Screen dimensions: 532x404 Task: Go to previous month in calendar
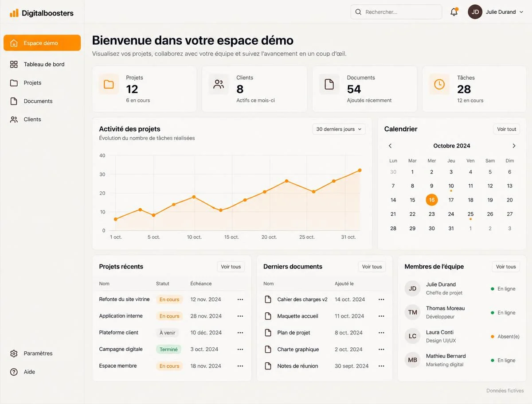[390, 146]
